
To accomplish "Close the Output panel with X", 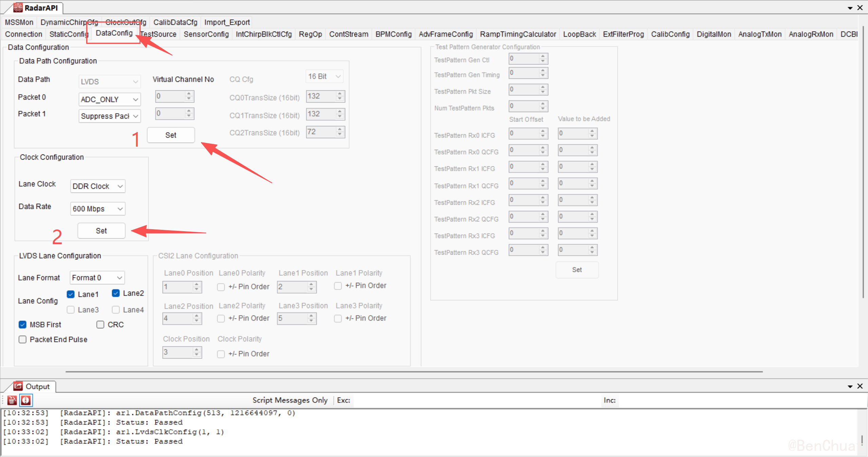I will coord(860,386).
